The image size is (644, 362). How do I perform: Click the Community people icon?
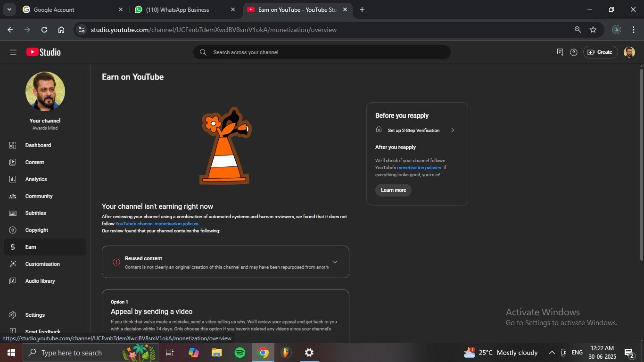click(13, 196)
